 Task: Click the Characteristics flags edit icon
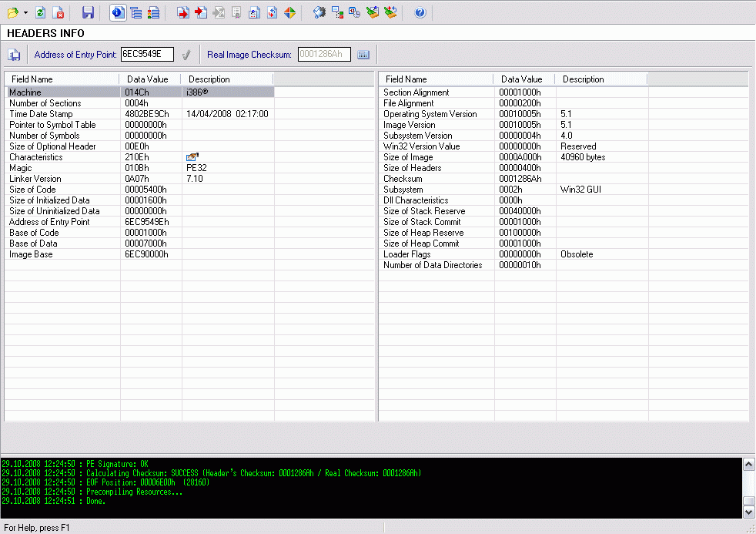click(192, 156)
